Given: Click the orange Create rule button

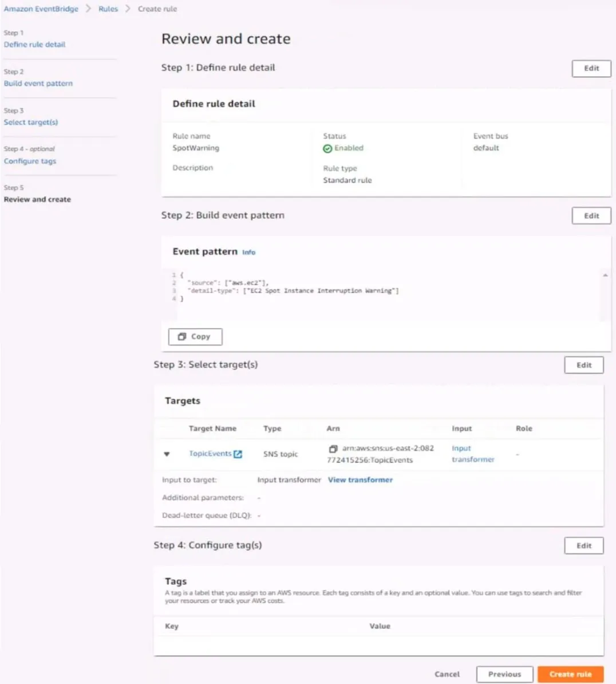Looking at the screenshot, I should (x=570, y=674).
